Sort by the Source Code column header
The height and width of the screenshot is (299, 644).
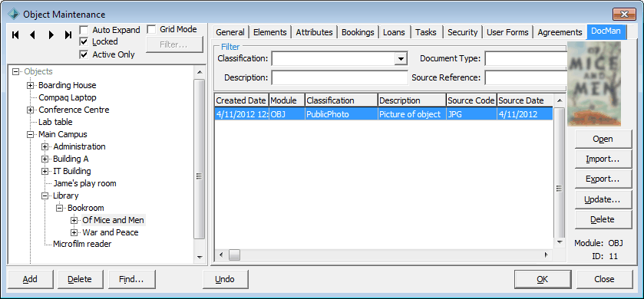click(471, 100)
